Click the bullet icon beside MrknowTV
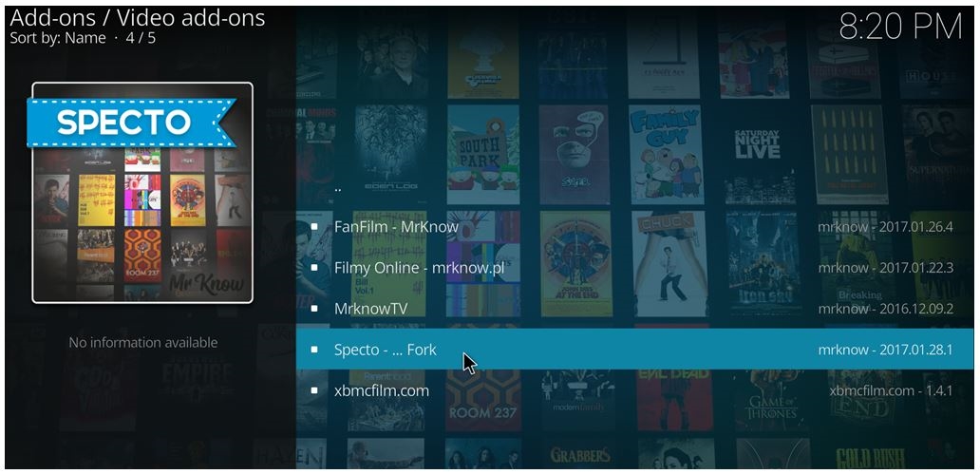The width and height of the screenshot is (980, 474). (x=314, y=309)
